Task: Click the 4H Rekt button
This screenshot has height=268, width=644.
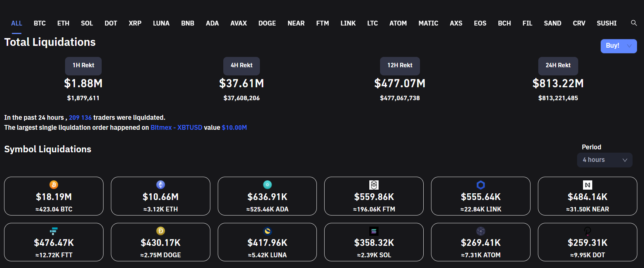Action: tap(241, 65)
